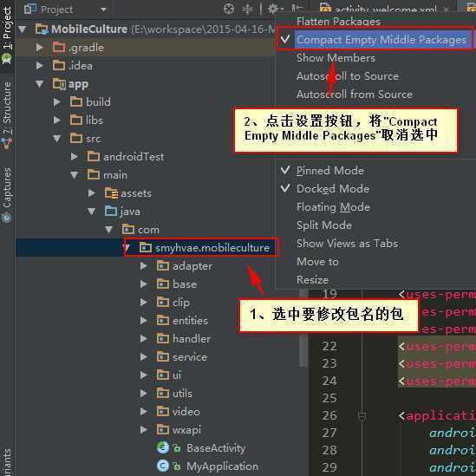The width and height of the screenshot is (476, 476).
Task: Click the app module icon
Action: 59,84
